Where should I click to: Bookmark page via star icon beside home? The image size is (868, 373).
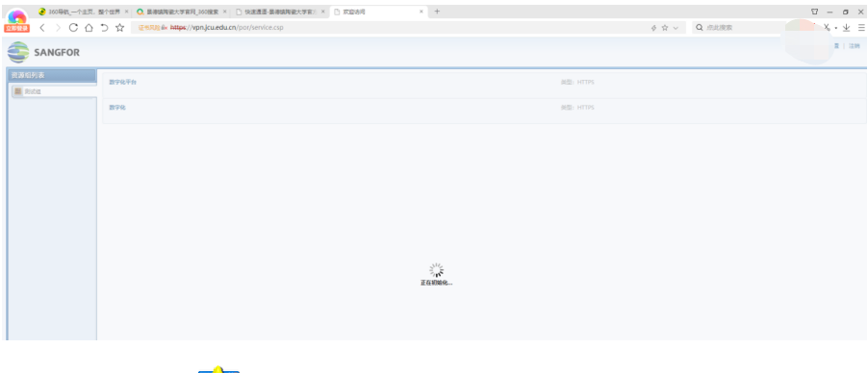(x=119, y=28)
